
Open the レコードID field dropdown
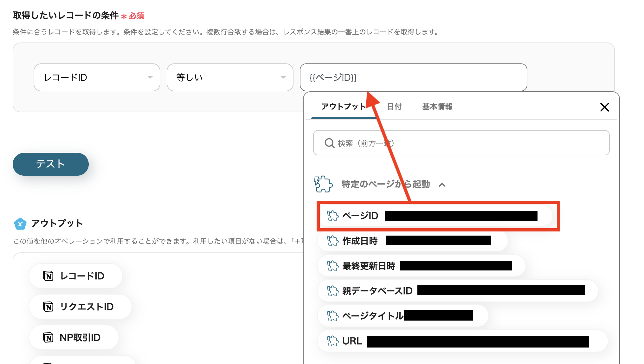97,77
